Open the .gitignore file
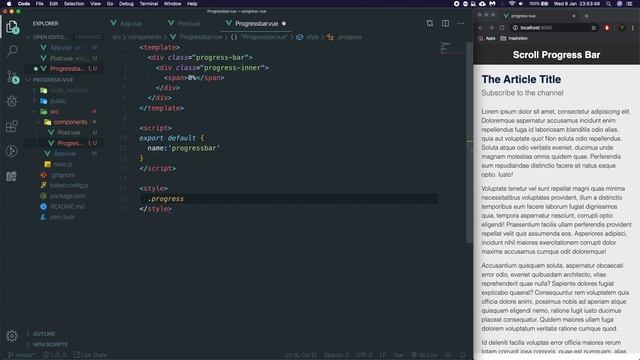This screenshot has height=360, width=640. tap(63, 175)
